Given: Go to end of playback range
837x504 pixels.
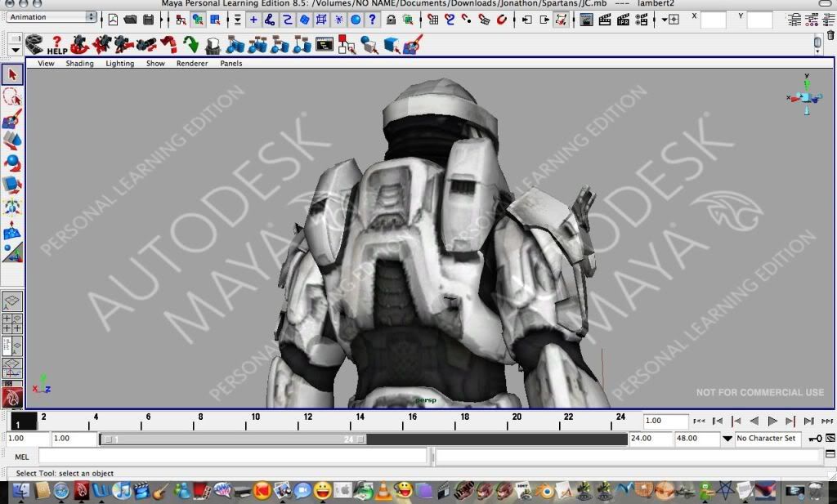Looking at the screenshot, I should click(827, 421).
